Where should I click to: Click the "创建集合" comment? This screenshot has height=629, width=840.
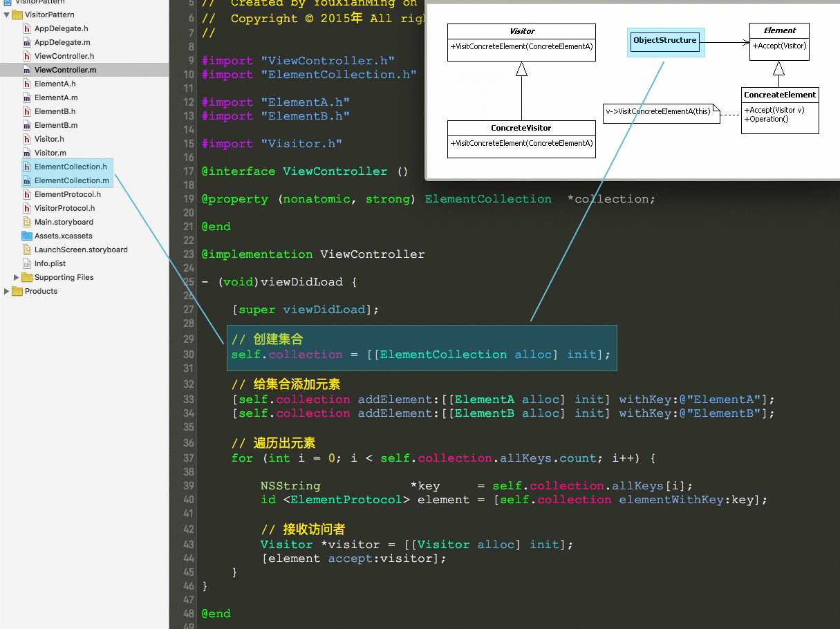267,339
